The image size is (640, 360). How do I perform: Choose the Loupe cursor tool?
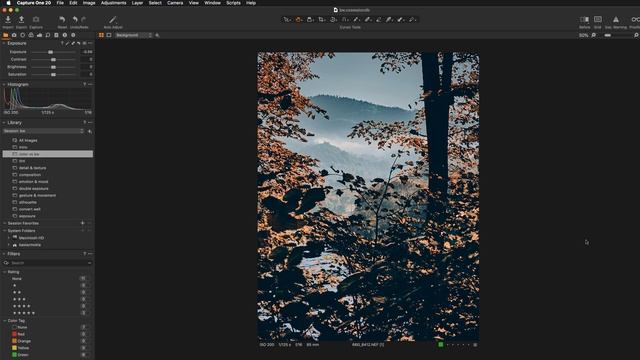[310, 20]
